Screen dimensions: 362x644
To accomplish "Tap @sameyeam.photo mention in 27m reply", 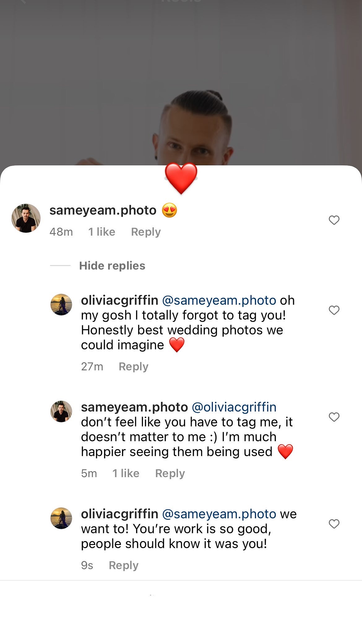I will coord(219,301).
